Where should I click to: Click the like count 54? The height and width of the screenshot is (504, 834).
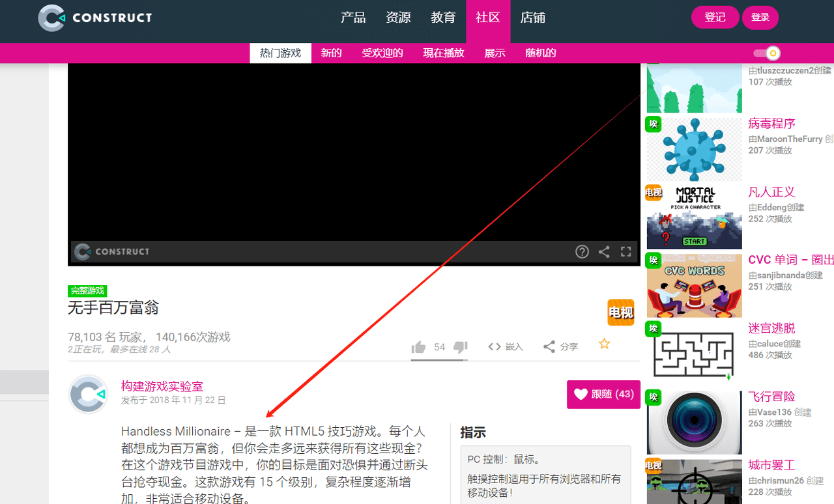[440, 347]
